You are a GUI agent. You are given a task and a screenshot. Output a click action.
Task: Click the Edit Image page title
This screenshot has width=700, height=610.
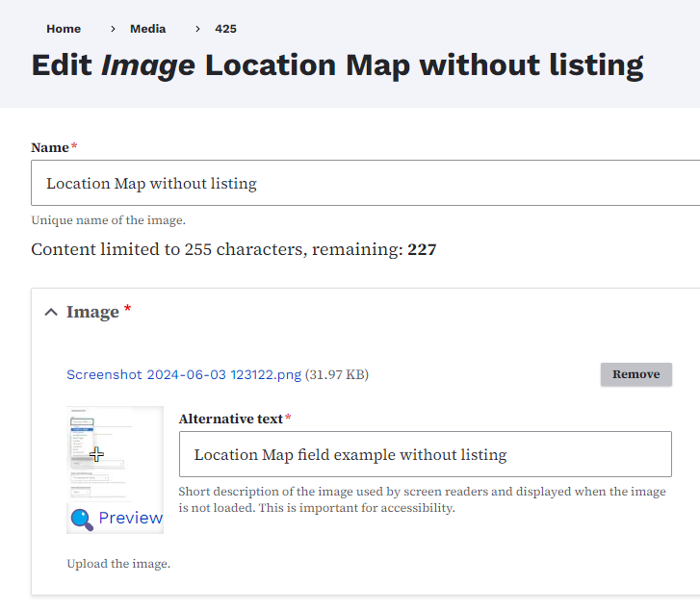[337, 65]
